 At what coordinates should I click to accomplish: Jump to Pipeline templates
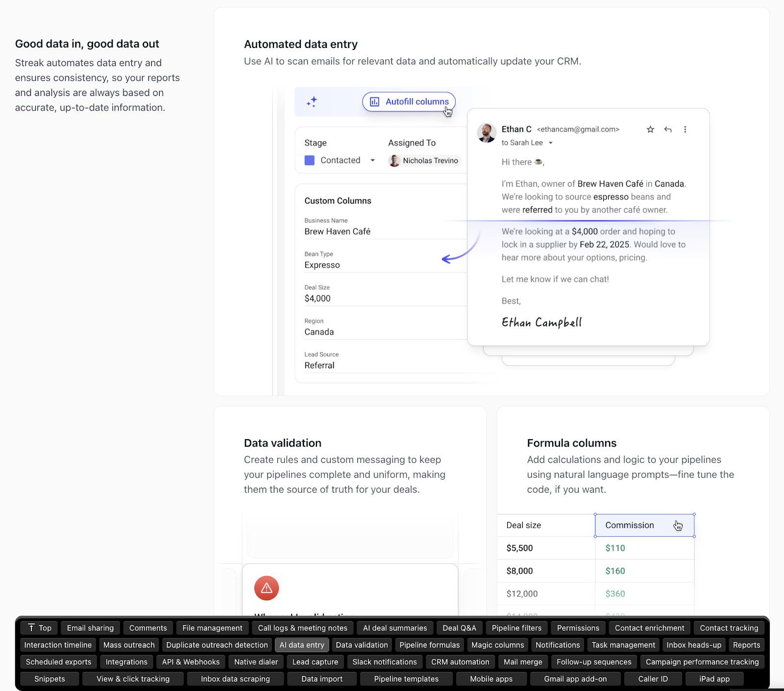click(406, 679)
